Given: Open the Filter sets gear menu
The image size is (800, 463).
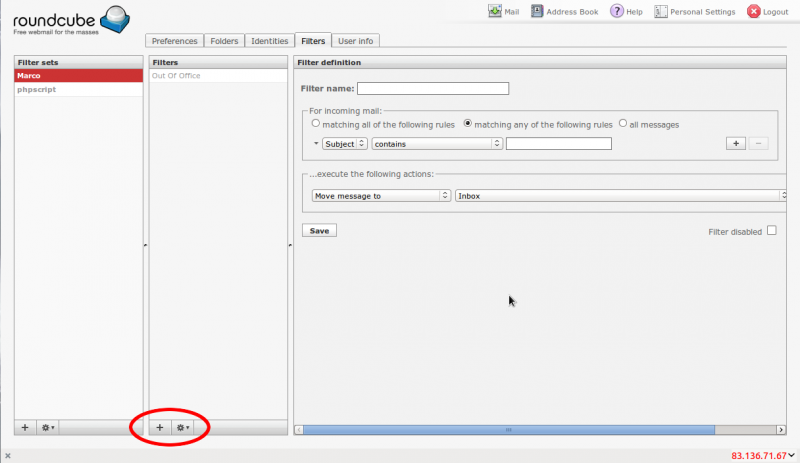Looking at the screenshot, I should pyautogui.click(x=48, y=427).
